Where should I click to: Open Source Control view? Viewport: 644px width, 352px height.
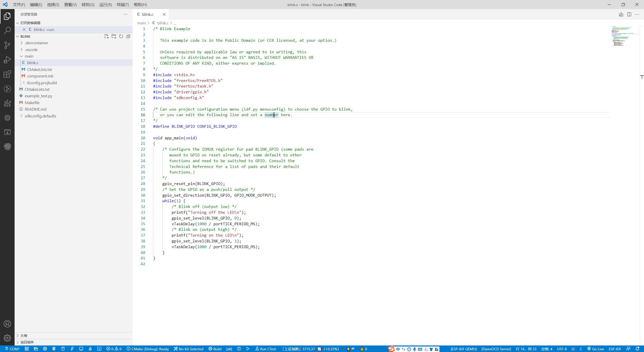(x=7, y=45)
